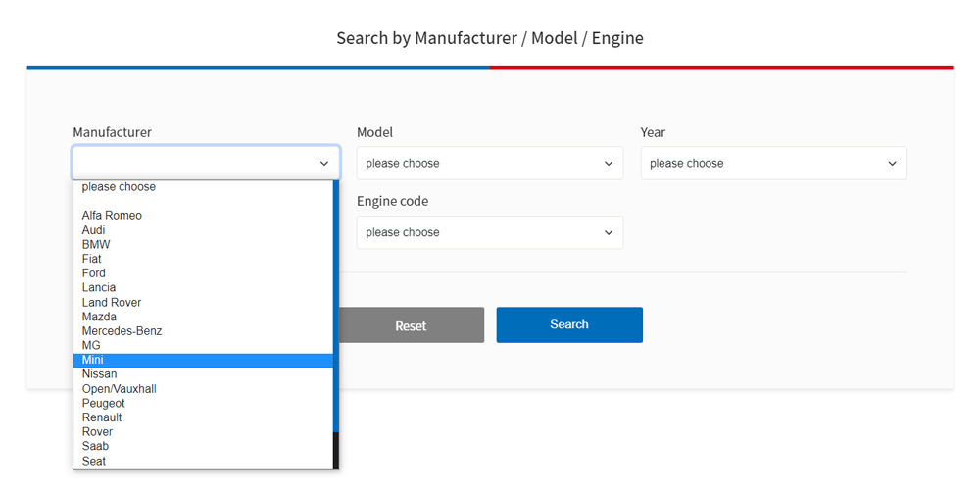Select Nissan manufacturer option
This screenshot has height=490, width=980.
(203, 374)
